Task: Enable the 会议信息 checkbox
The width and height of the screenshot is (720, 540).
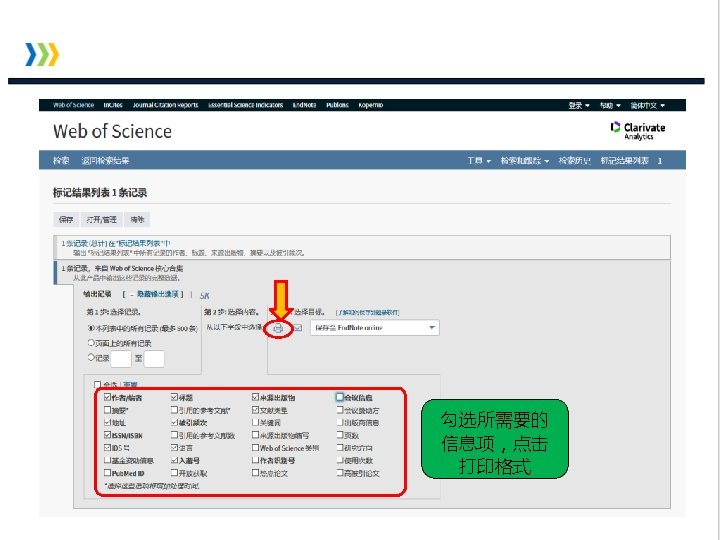Action: point(340,397)
